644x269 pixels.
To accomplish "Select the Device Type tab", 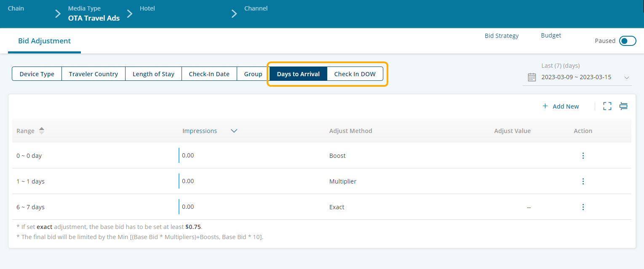I will coord(37,74).
